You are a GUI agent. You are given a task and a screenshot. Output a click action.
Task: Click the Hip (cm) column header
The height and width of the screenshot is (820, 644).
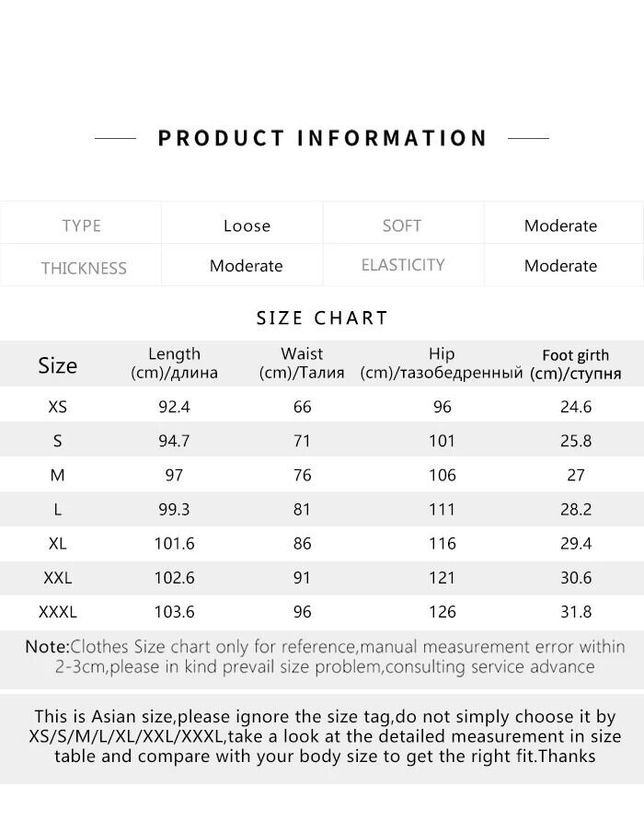coord(442,364)
